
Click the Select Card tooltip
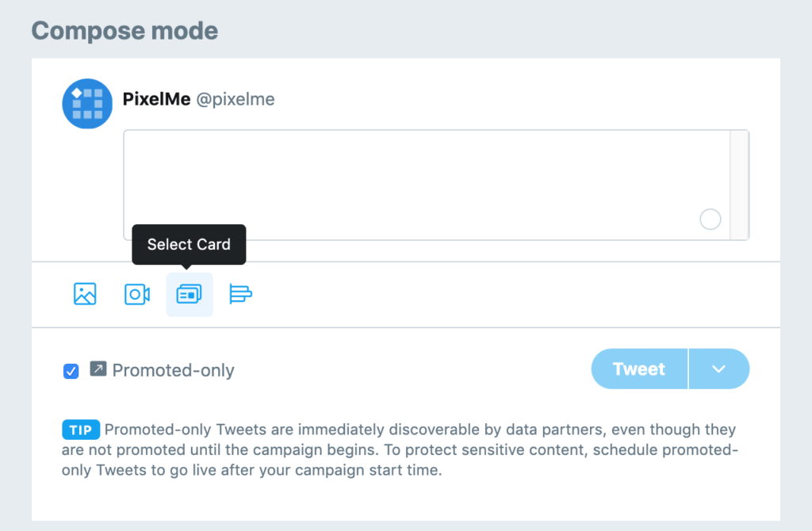tap(189, 244)
